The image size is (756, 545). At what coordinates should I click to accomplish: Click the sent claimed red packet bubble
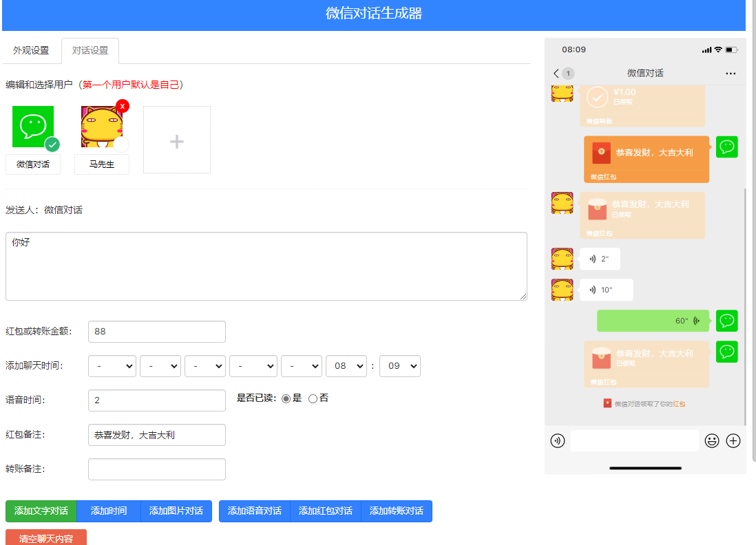646,364
